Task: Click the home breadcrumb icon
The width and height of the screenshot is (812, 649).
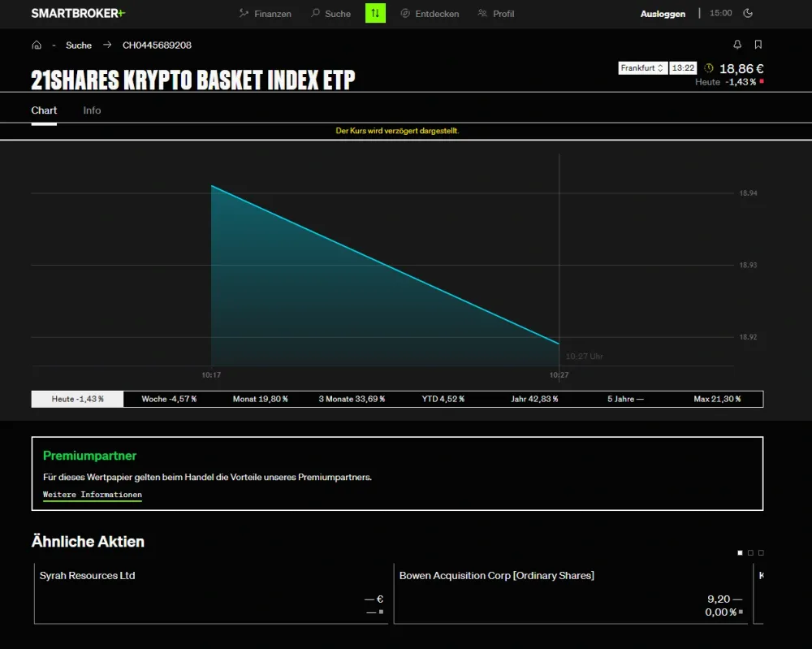Action: [x=37, y=45]
